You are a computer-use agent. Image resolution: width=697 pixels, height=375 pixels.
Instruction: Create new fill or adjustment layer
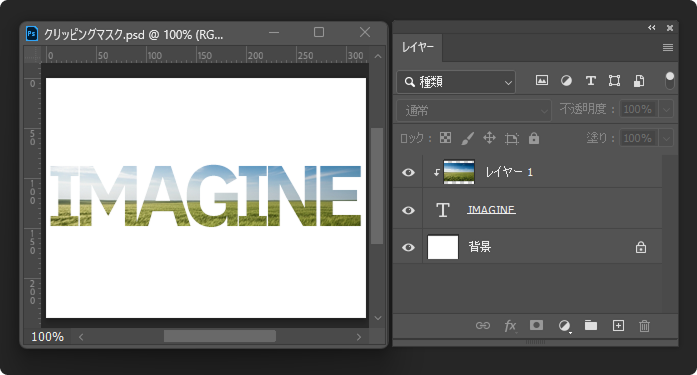(x=564, y=326)
